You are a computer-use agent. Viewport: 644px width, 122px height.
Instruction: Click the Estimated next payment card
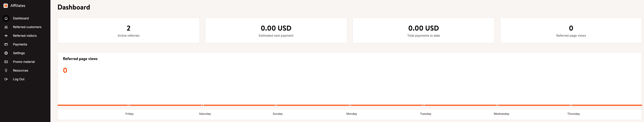276,30
